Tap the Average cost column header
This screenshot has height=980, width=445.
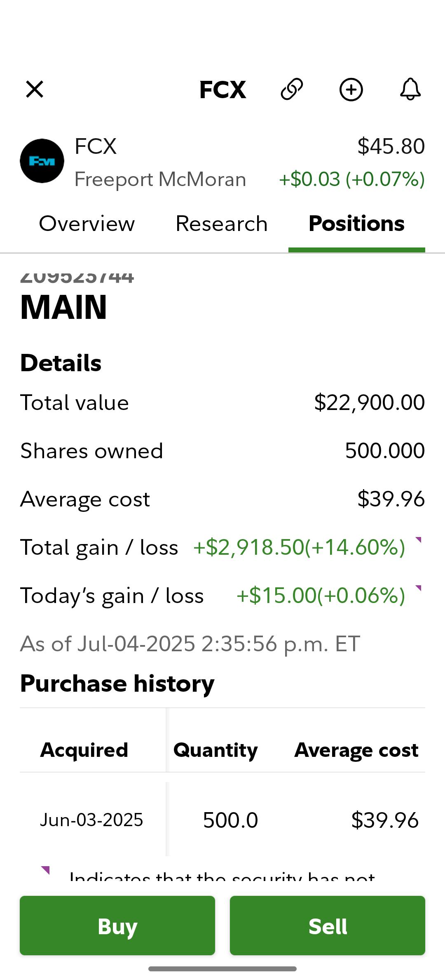[356, 750]
